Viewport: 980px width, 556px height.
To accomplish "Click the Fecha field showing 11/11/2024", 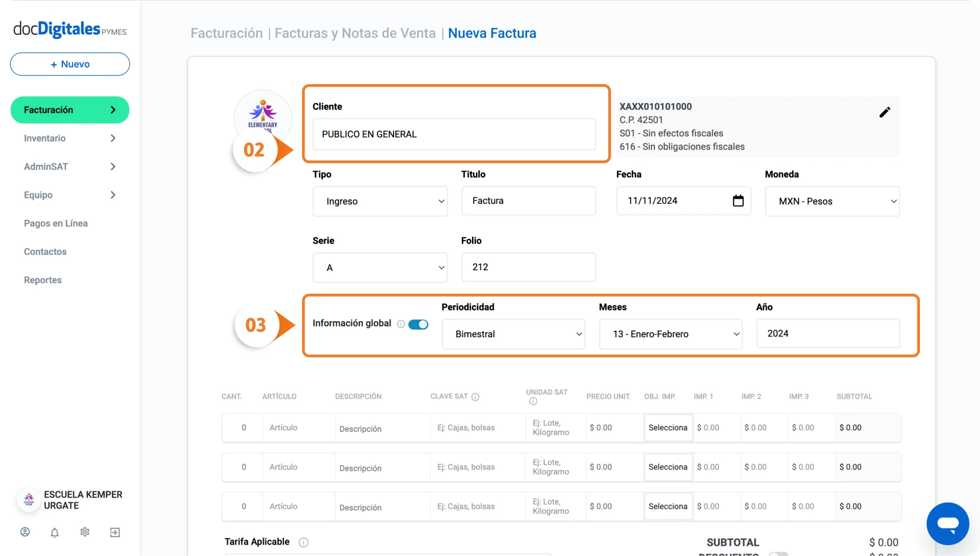I will coord(684,201).
